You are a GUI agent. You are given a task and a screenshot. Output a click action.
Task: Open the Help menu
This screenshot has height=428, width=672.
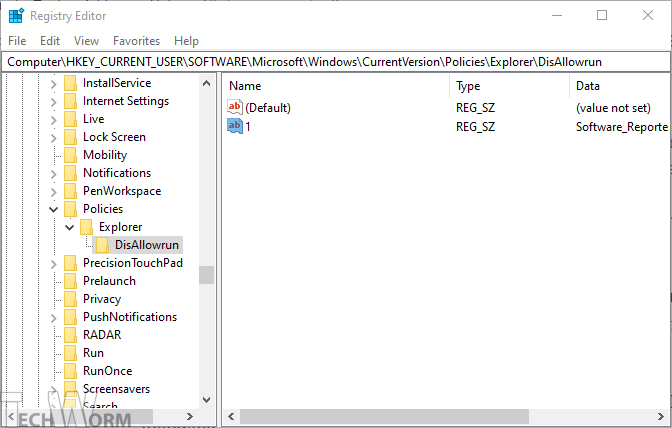click(186, 41)
